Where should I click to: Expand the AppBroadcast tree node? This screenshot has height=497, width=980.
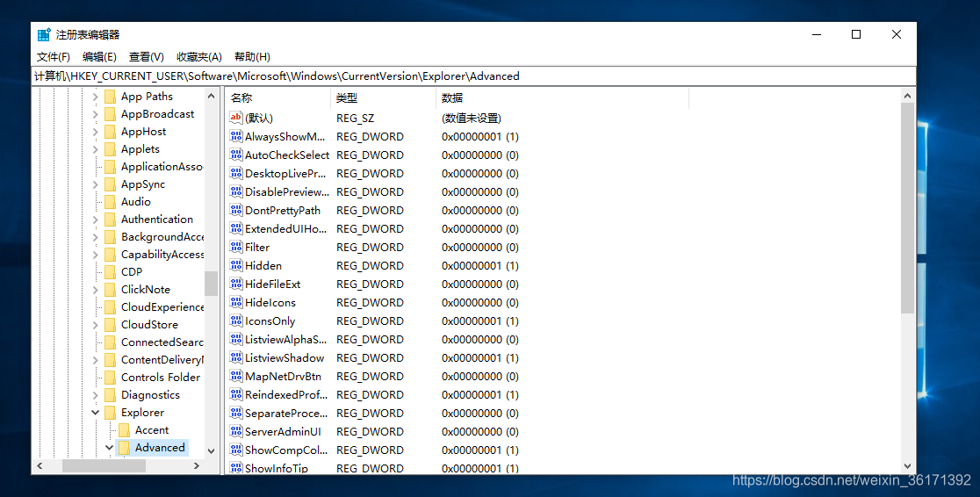[95, 114]
